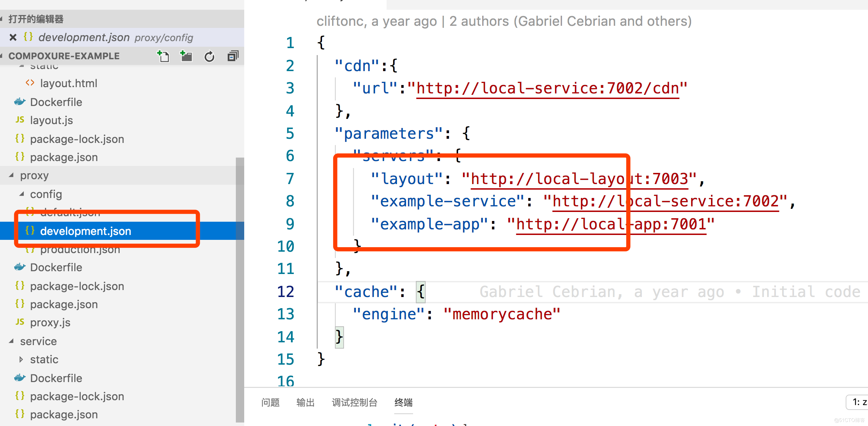Screen dimensions: 868x426
Task: Click the git blame authors codelens line
Action: [x=504, y=21]
